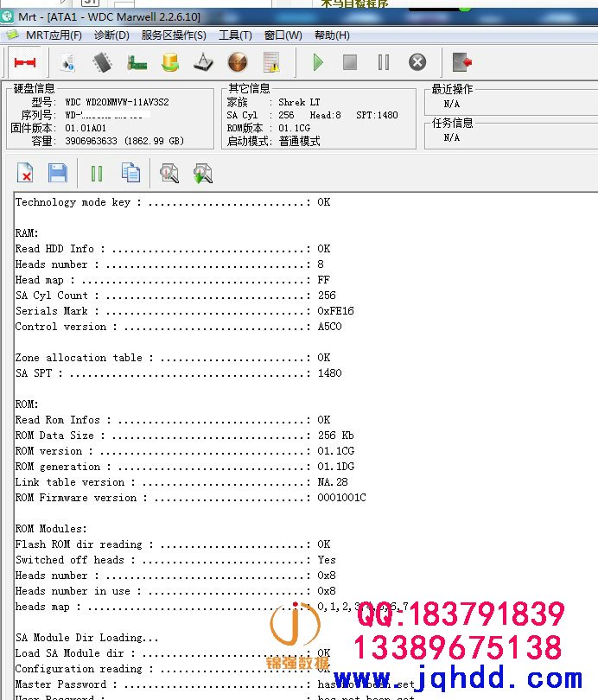Copy log text with the copy icon
The height and width of the screenshot is (700, 598).
point(130,174)
